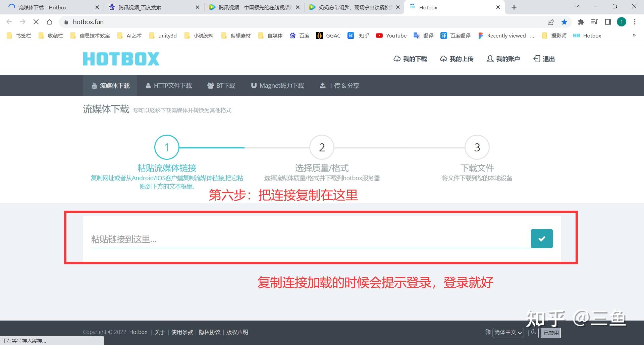Open the 上传 & 分享 tab
The width and height of the screenshot is (644, 345).
point(339,85)
